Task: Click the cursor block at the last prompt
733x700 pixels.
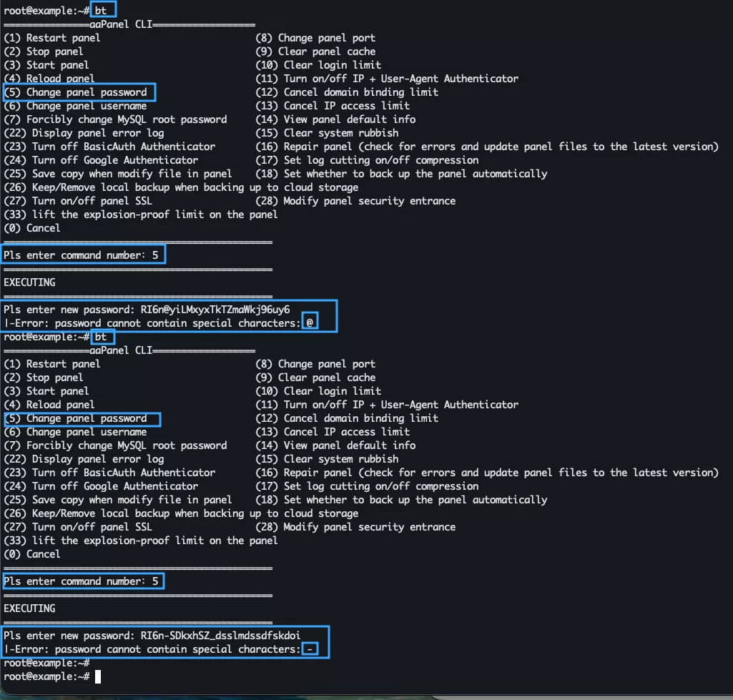Action: pos(98,676)
